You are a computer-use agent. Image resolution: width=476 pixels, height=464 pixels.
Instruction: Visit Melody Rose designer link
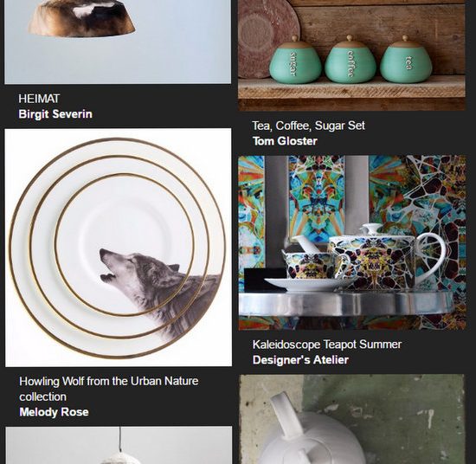[x=54, y=412]
